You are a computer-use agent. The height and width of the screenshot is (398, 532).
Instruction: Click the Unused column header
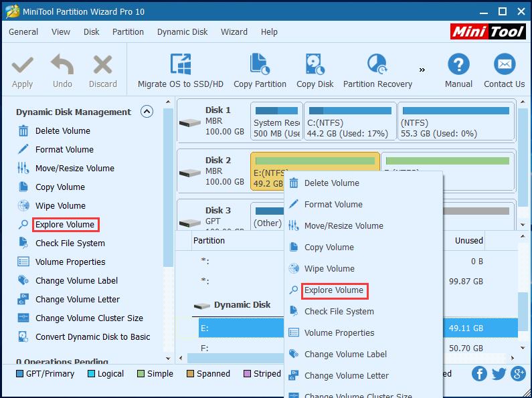coord(464,241)
